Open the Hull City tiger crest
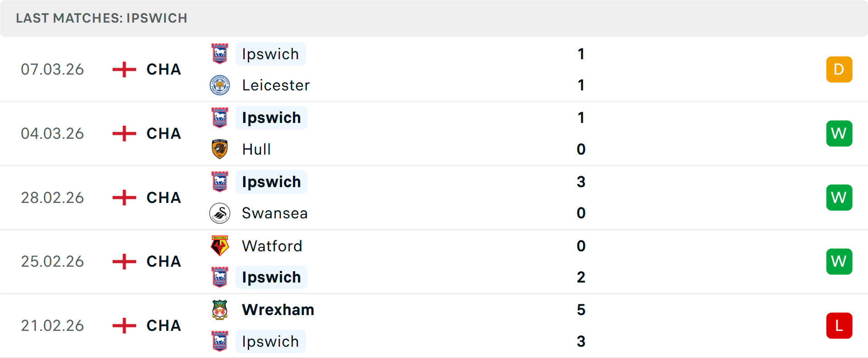Screen dimensions: 868x358 [x=220, y=149]
